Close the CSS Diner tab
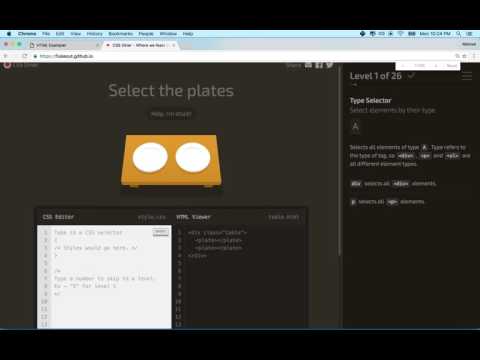 [x=174, y=45]
